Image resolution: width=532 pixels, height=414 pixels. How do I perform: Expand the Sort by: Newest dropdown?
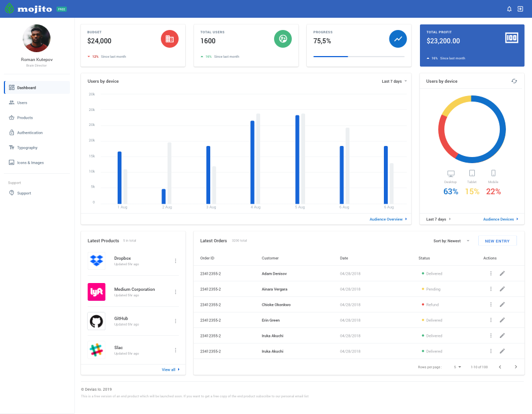(451, 241)
